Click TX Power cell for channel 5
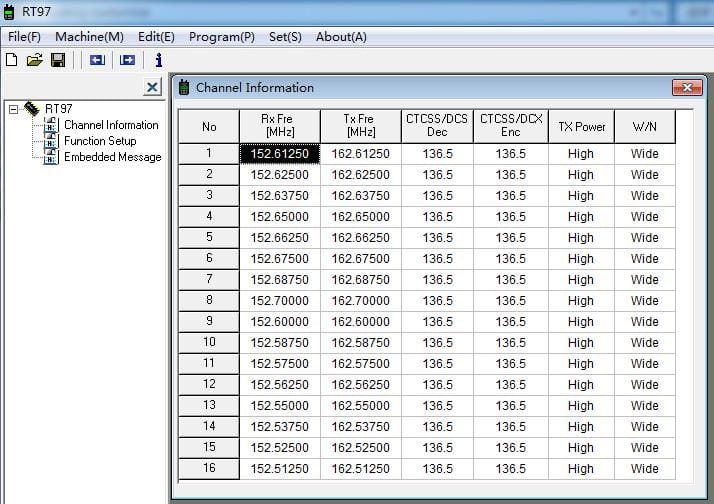714x504 pixels. point(580,238)
